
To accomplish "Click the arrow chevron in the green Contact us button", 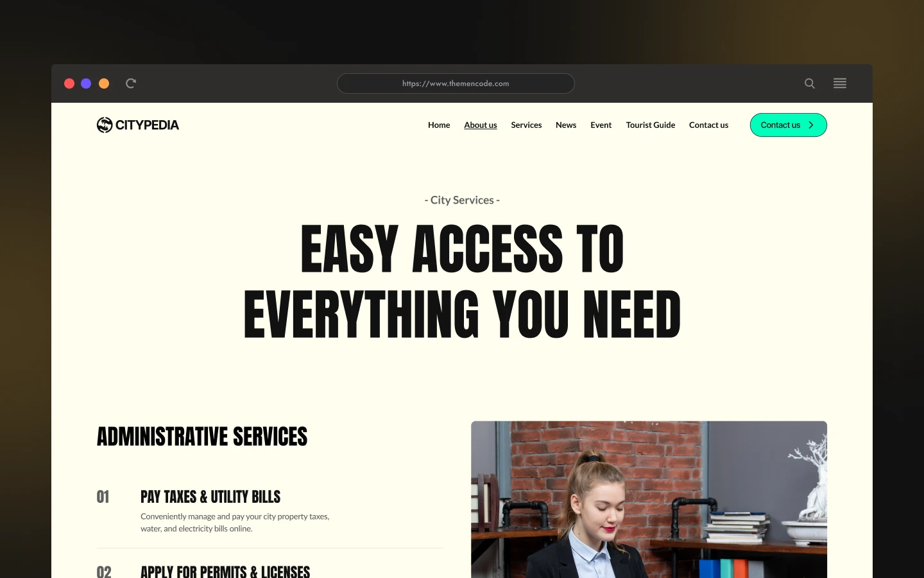I will (811, 125).
